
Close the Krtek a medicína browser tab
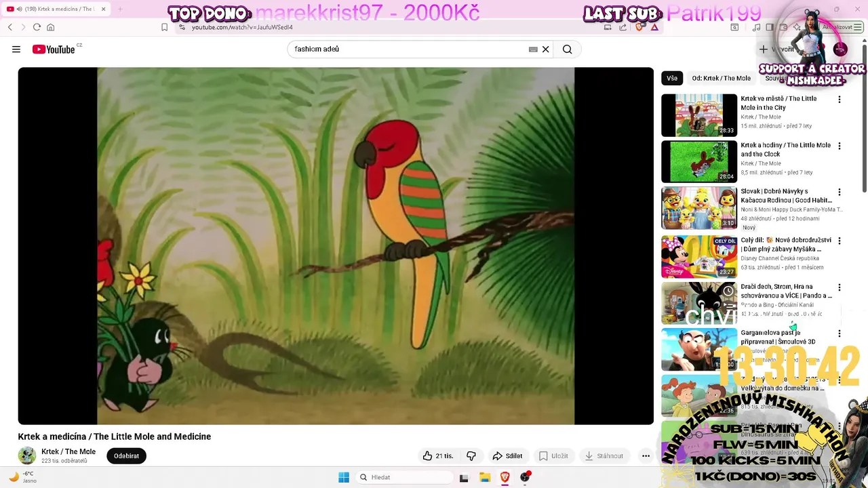[x=104, y=9]
